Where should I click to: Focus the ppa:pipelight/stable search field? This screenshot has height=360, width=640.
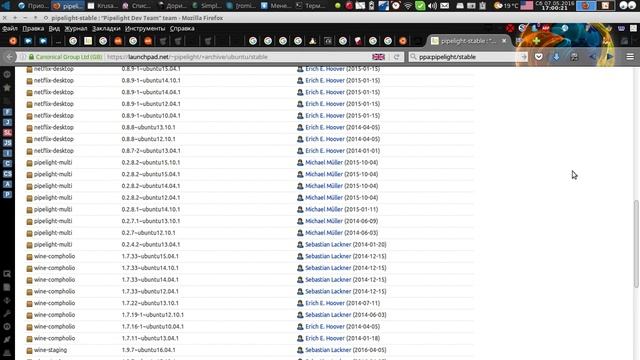click(468, 57)
